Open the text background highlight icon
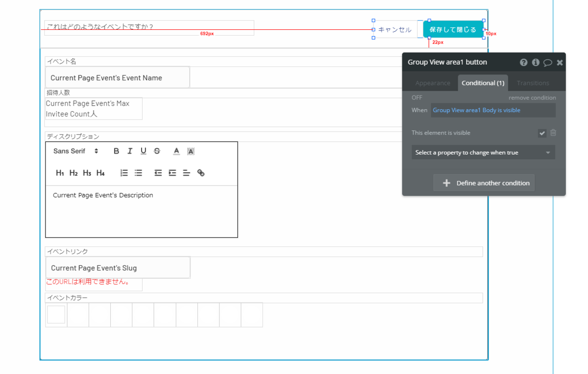The width and height of the screenshot is (588, 374). click(191, 151)
